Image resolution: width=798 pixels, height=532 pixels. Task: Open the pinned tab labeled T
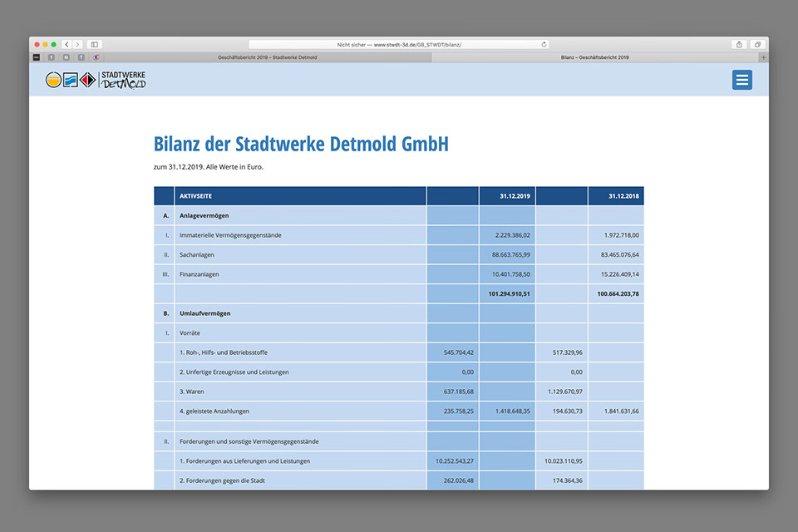tap(81, 57)
